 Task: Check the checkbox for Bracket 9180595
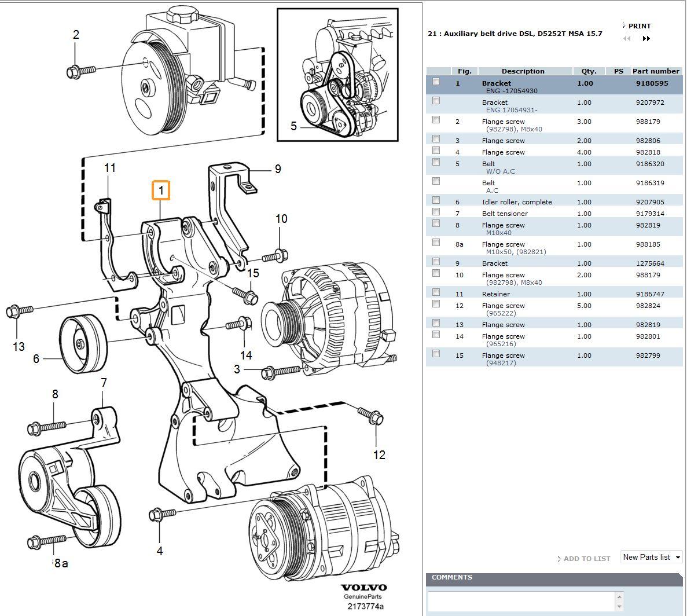point(436,81)
